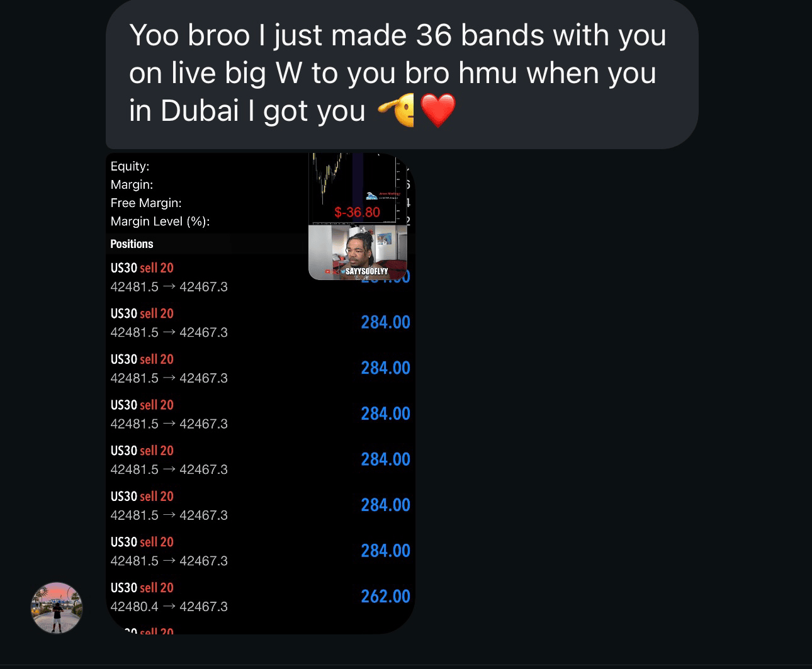Click the Free Margin label
812x669 pixels.
[146, 203]
